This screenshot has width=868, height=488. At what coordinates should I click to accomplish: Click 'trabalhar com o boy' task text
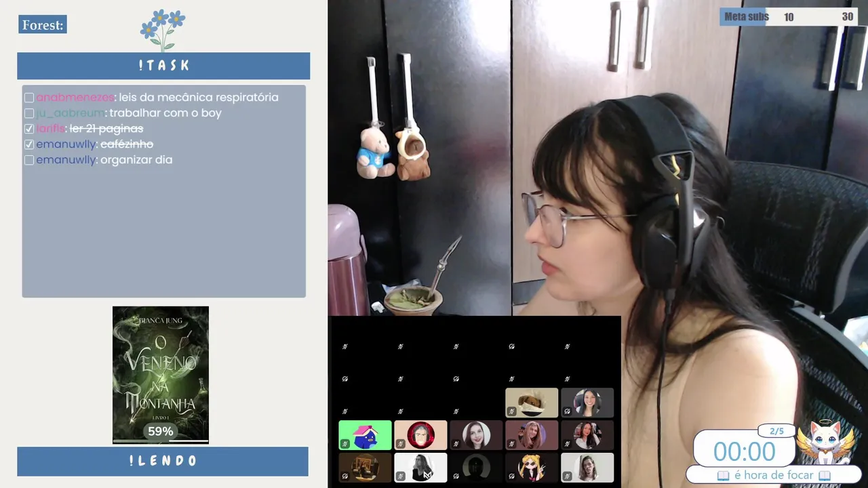point(165,113)
